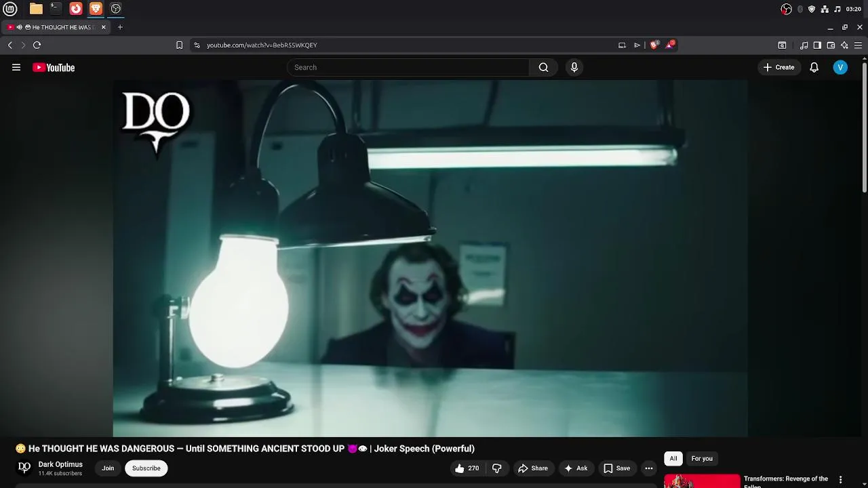Open OBS Studio from the panel launcher
The image size is (868, 488).
[116, 9]
